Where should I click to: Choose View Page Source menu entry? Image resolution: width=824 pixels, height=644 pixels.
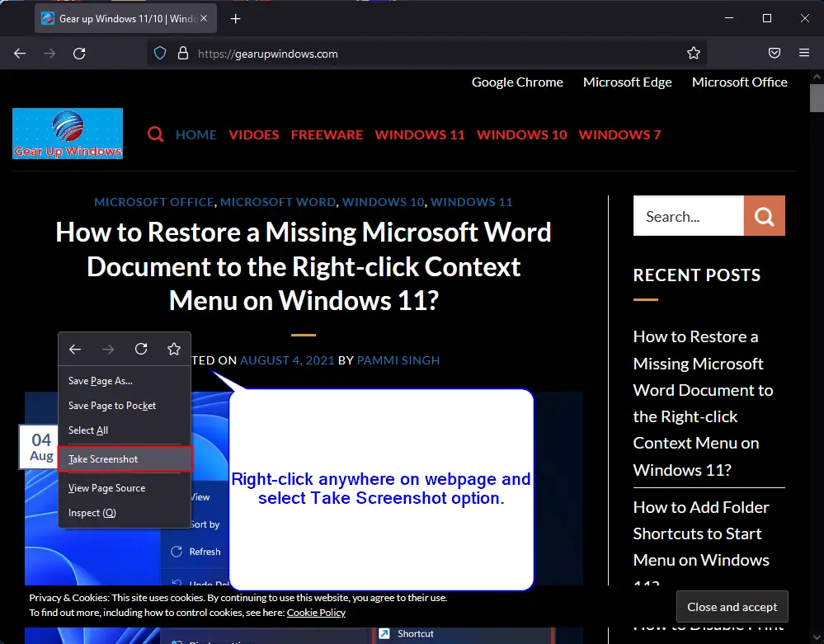point(125,488)
